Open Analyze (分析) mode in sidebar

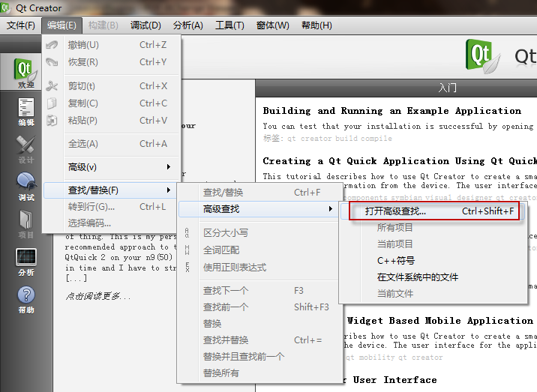coord(26,262)
